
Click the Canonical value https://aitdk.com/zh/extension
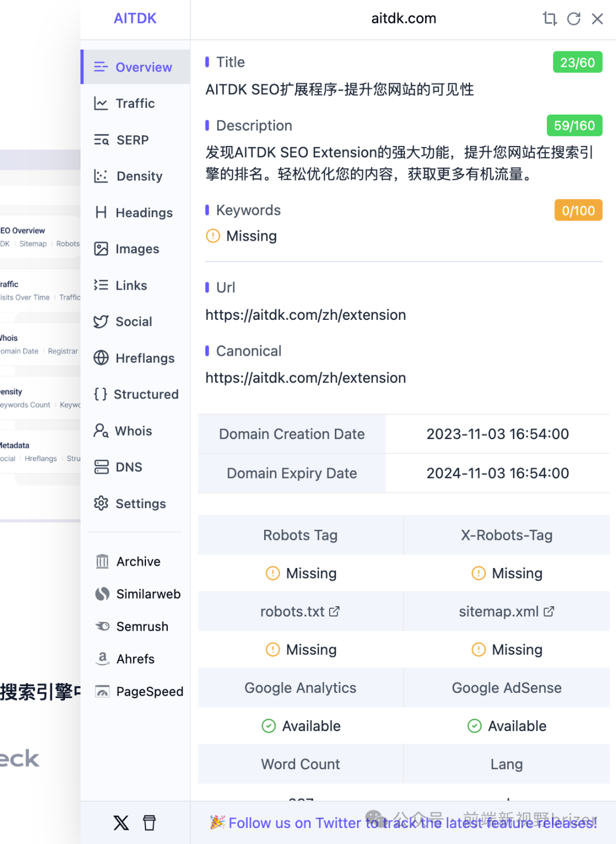point(306,378)
